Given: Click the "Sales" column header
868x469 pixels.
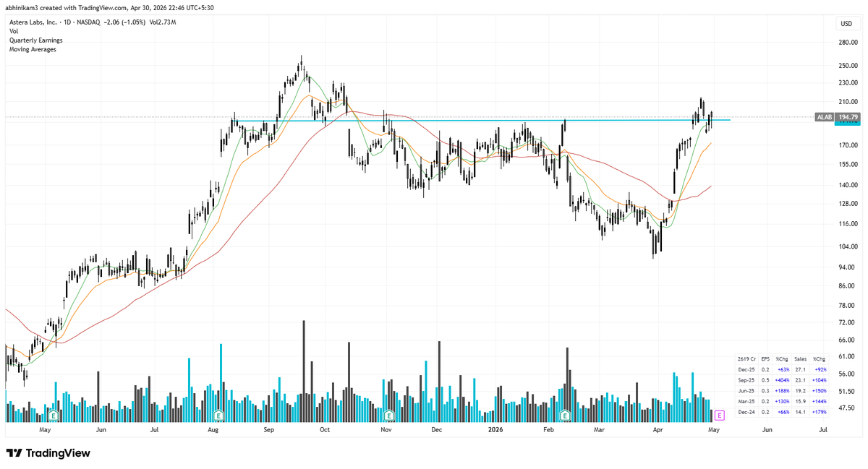Looking at the screenshot, I should [x=800, y=358].
